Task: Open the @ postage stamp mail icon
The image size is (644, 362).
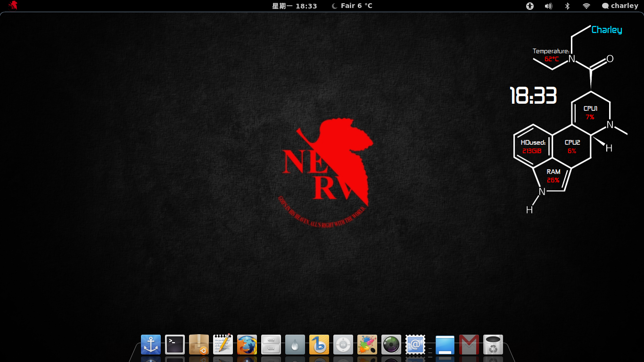Action: (x=415, y=345)
